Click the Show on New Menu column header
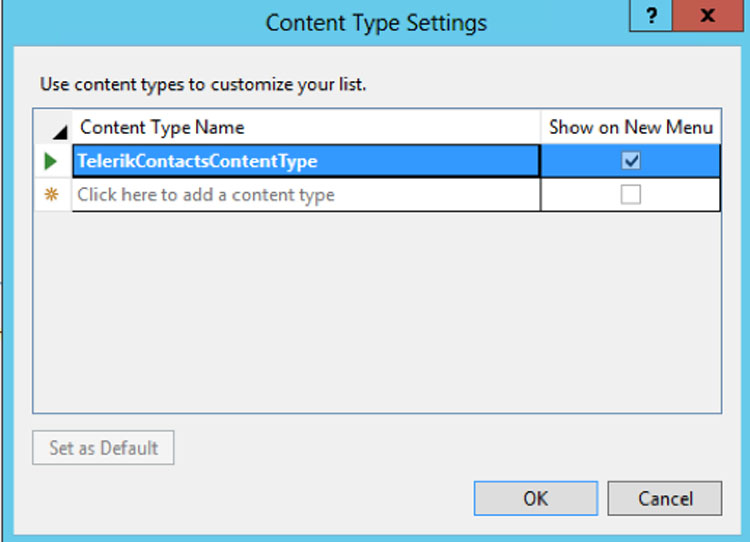Image resolution: width=750 pixels, height=542 pixels. click(x=630, y=127)
